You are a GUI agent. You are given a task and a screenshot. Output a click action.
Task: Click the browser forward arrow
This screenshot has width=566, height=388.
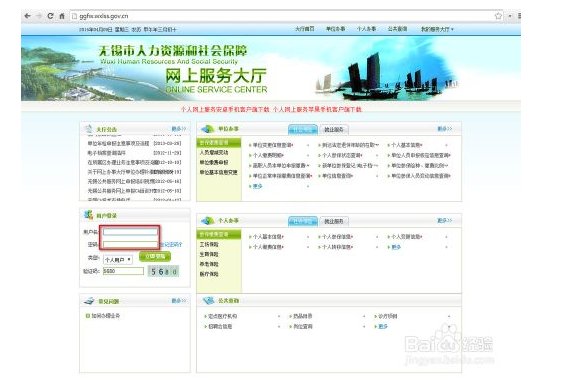point(39,16)
